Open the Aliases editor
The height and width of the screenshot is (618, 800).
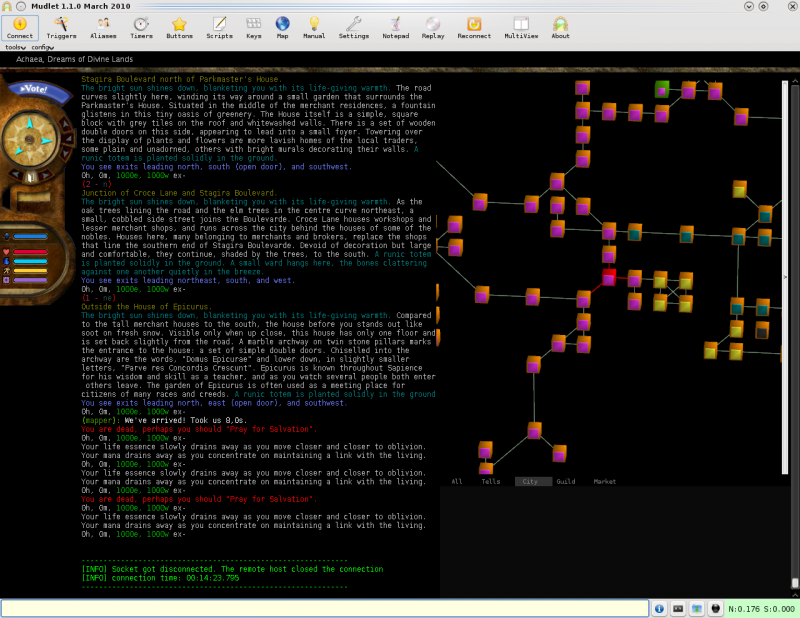pyautogui.click(x=103, y=28)
